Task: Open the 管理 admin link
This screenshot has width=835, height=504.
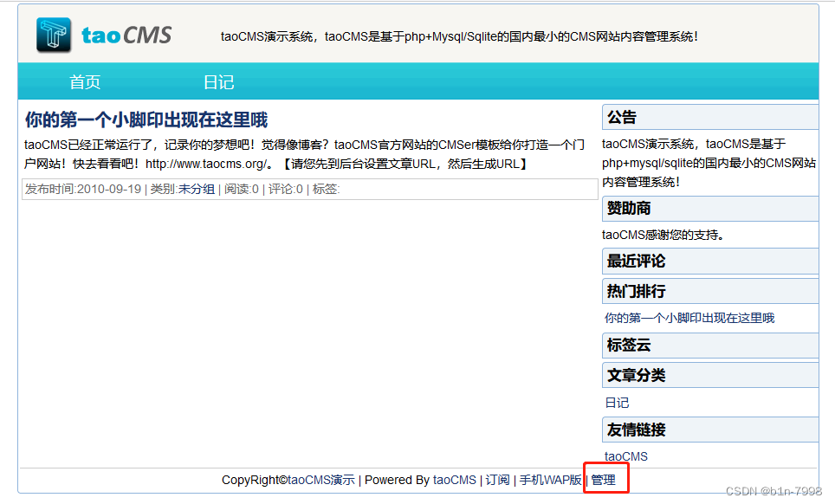Action: [604, 480]
